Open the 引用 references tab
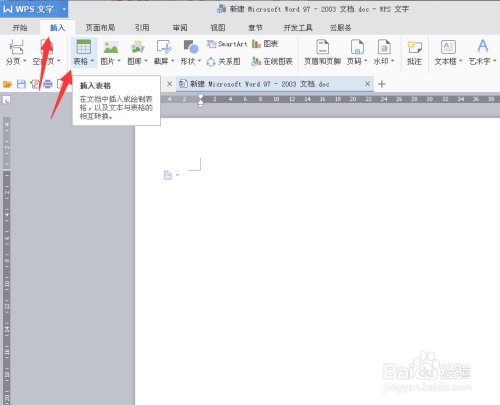This screenshot has width=500, height=405. [142, 28]
